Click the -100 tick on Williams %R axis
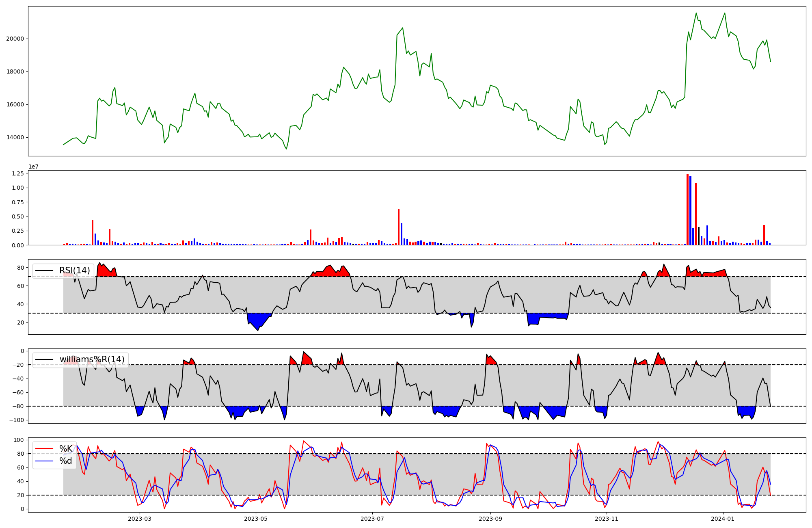 coord(16,420)
